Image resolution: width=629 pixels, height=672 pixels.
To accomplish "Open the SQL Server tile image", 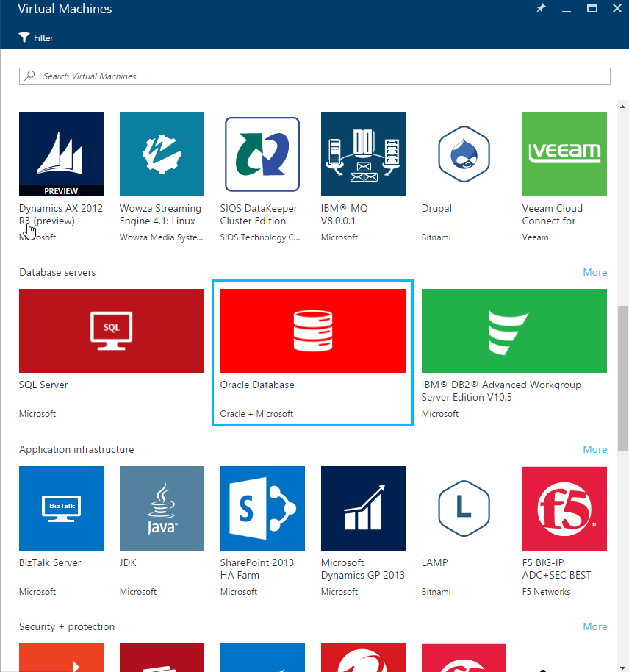I will [x=112, y=331].
